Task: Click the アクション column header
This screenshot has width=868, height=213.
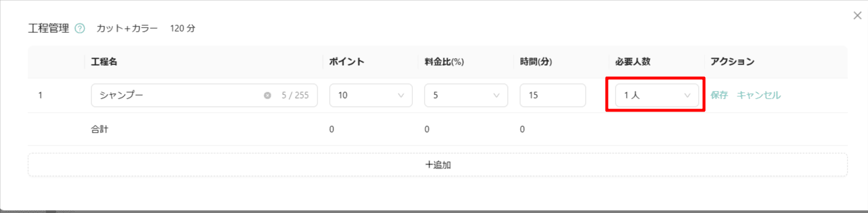Action: pos(732,62)
